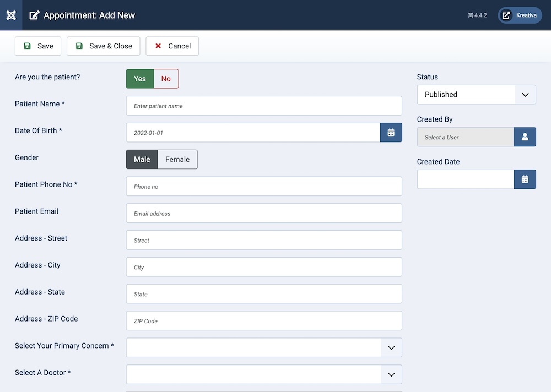
Task: Open the Created Date calendar picker
Action: pyautogui.click(x=525, y=179)
